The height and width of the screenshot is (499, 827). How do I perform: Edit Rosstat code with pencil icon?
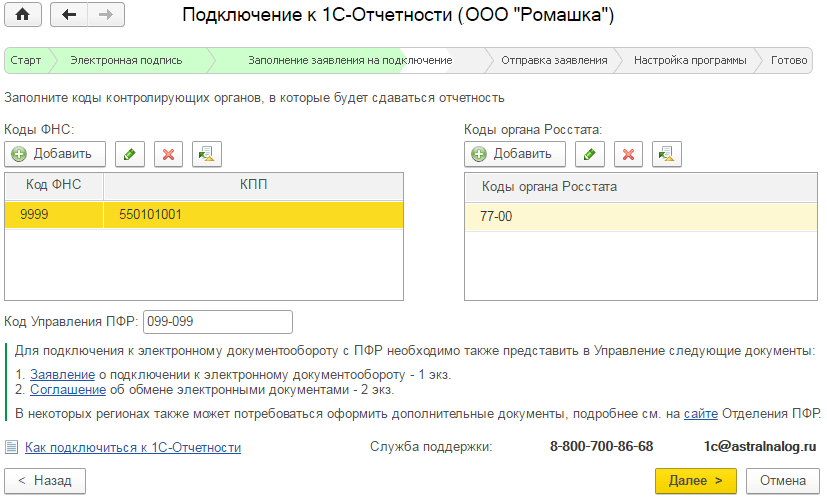coord(589,154)
